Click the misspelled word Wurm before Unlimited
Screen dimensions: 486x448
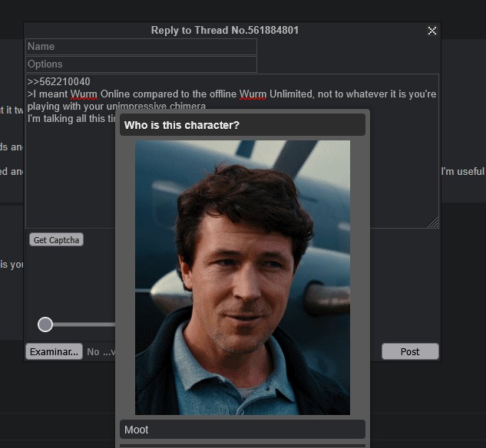(x=253, y=94)
